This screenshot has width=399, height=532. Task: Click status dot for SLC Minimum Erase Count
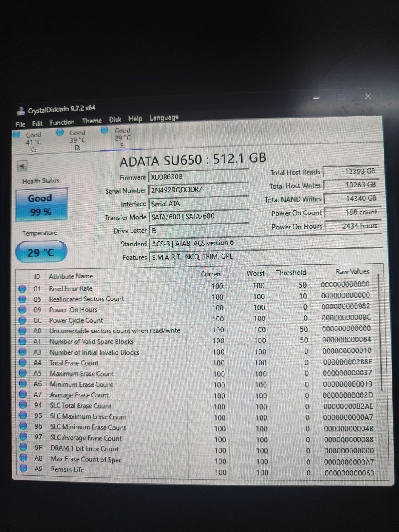coord(23,426)
